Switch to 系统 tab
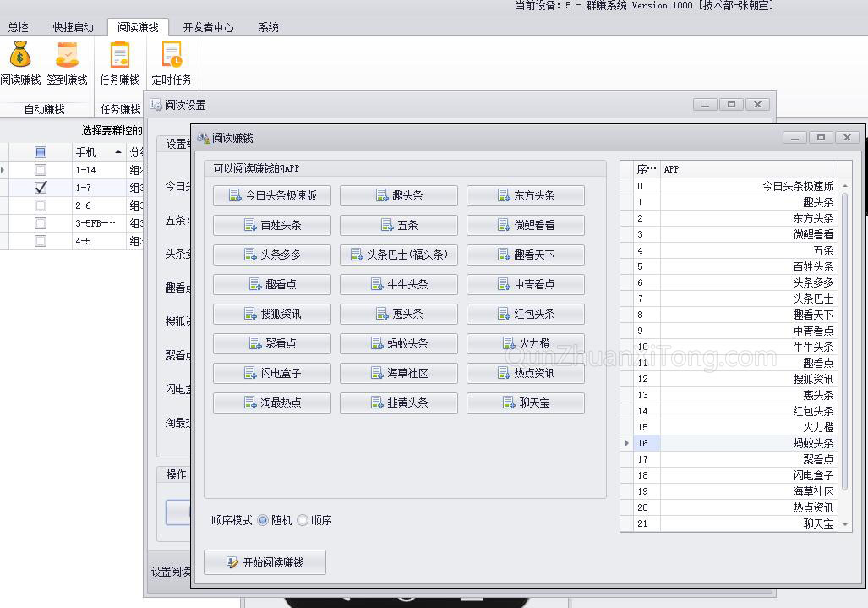The image size is (868, 608). (x=269, y=27)
